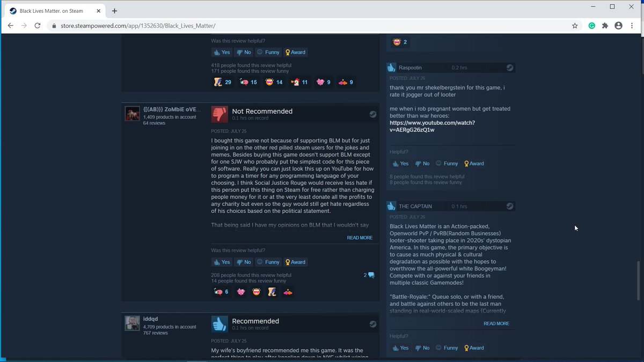Award ZoMbiE oVE's review
The image size is (644, 362).
pos(296,262)
